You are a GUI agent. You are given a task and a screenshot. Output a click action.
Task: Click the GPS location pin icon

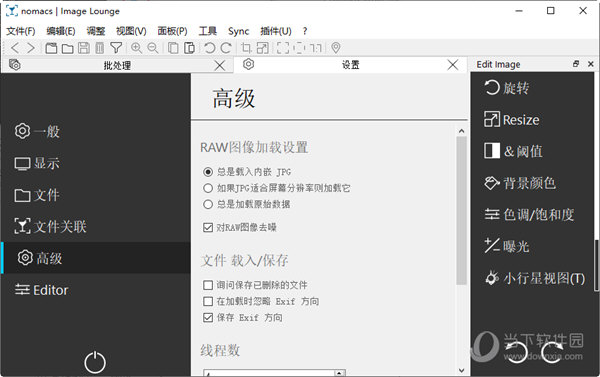[x=336, y=48]
